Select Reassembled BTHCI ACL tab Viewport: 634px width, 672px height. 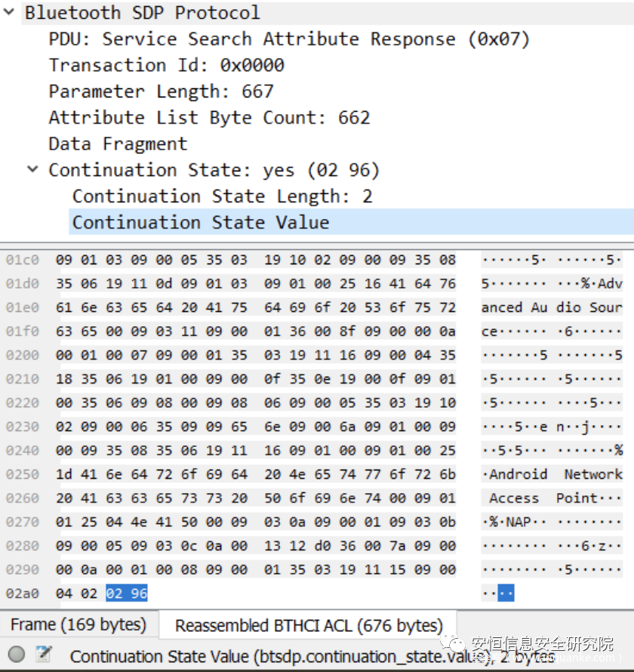tap(309, 625)
